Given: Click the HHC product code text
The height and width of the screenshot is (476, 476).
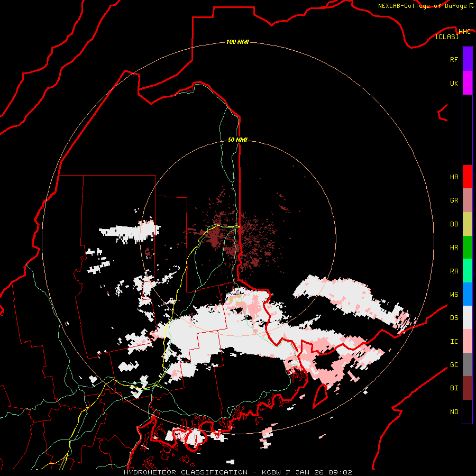Looking at the screenshot, I should [464, 32].
